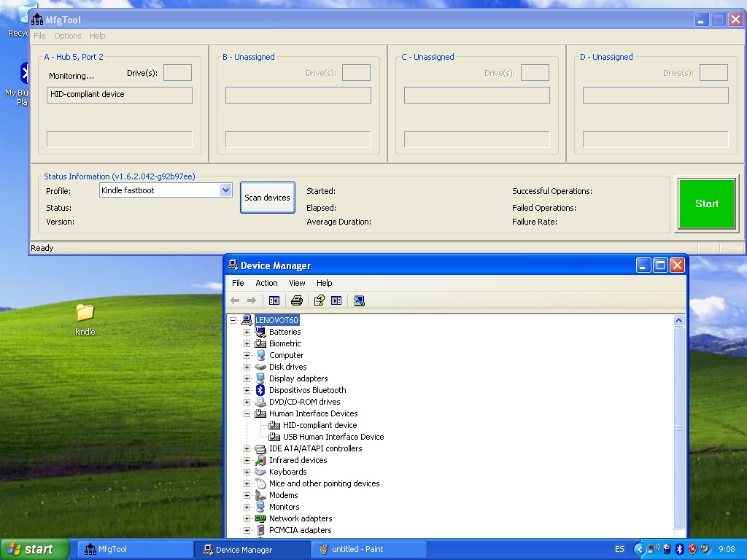Image resolution: width=747 pixels, height=560 pixels.
Task: Click Show/Hide Action Pane toolbar icon
Action: coord(336,300)
